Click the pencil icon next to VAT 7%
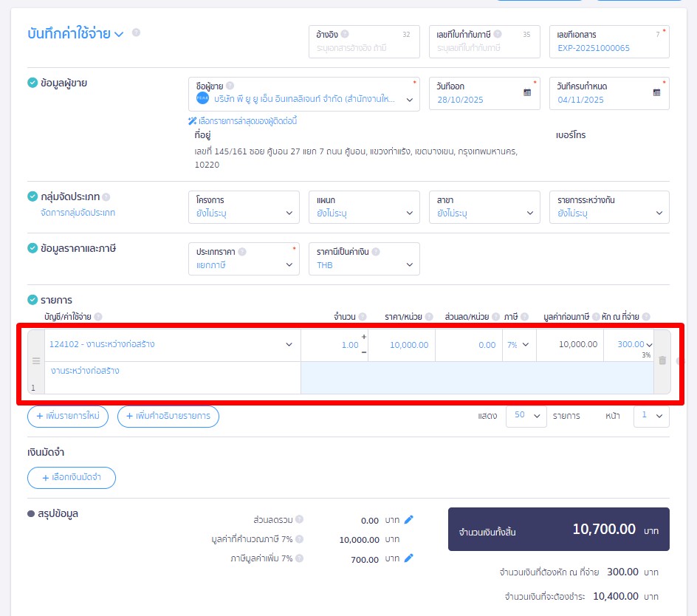The width and height of the screenshot is (697, 616). tap(409, 558)
